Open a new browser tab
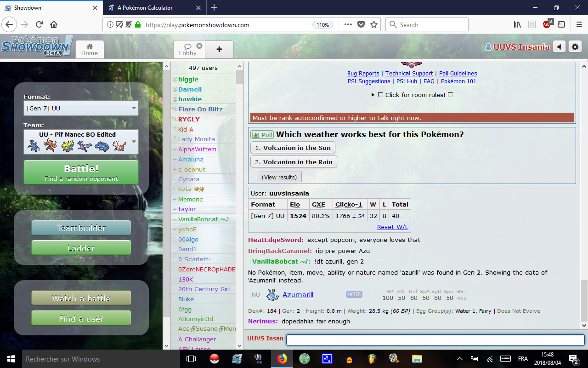This screenshot has width=588, height=368. point(214,7)
